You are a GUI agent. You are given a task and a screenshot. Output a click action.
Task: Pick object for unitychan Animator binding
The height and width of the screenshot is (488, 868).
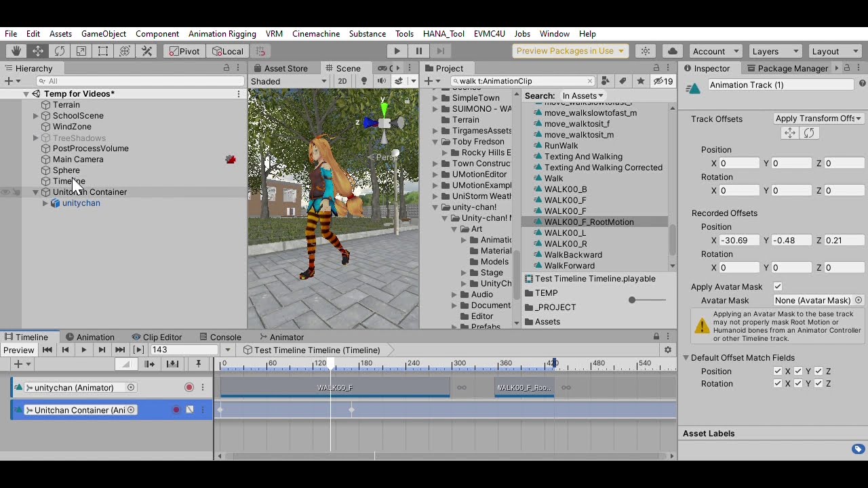(131, 388)
